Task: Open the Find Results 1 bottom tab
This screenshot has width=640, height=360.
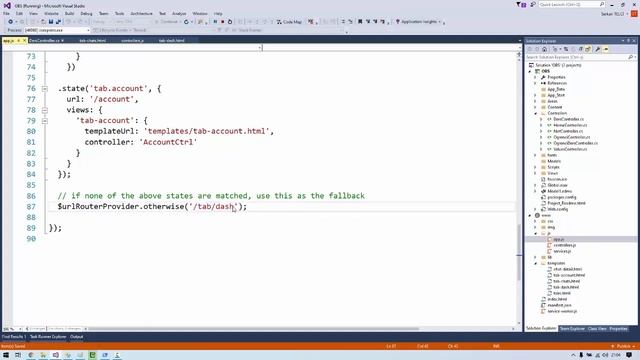Action: [13, 337]
